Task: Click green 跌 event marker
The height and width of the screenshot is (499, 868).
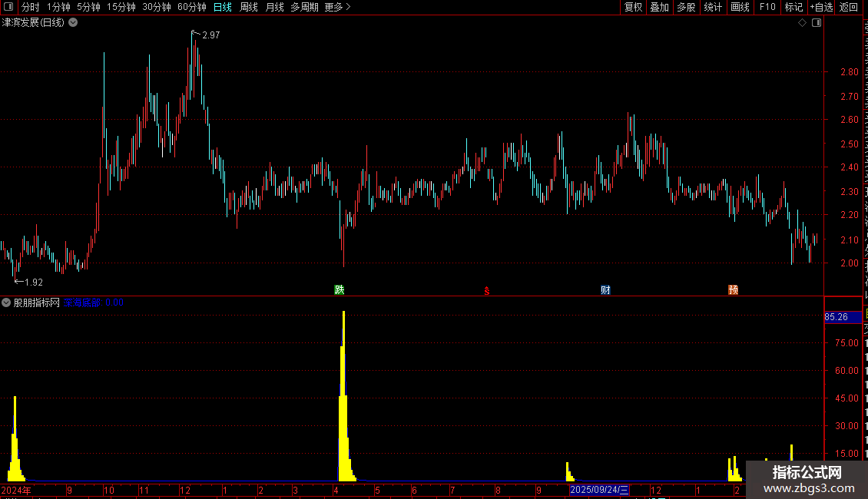Action: [x=340, y=290]
